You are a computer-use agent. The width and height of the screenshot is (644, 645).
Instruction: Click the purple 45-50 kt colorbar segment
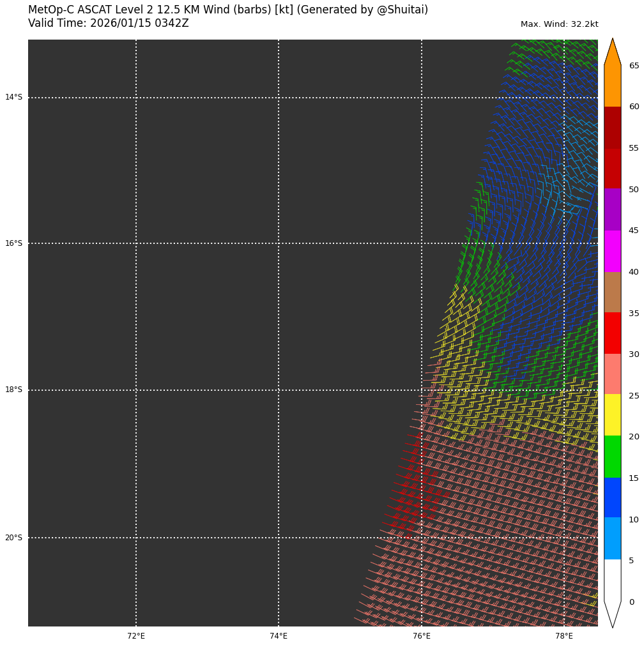click(x=612, y=209)
